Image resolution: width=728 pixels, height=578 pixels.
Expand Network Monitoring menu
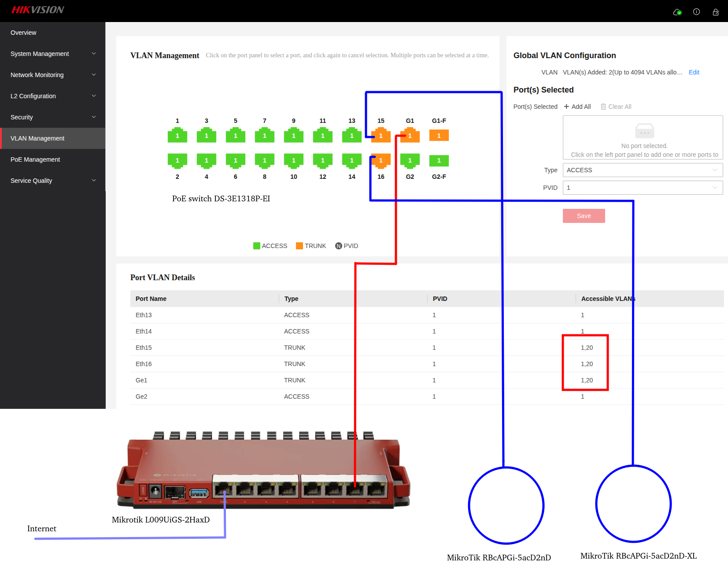click(x=53, y=75)
